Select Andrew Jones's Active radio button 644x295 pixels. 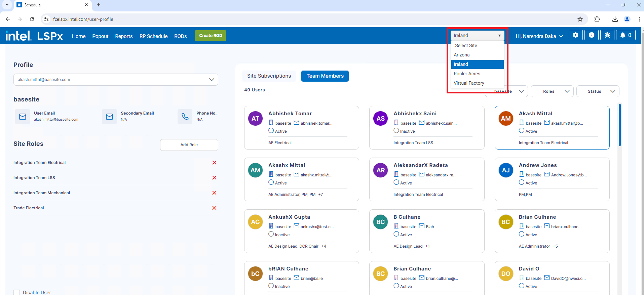pyautogui.click(x=521, y=182)
